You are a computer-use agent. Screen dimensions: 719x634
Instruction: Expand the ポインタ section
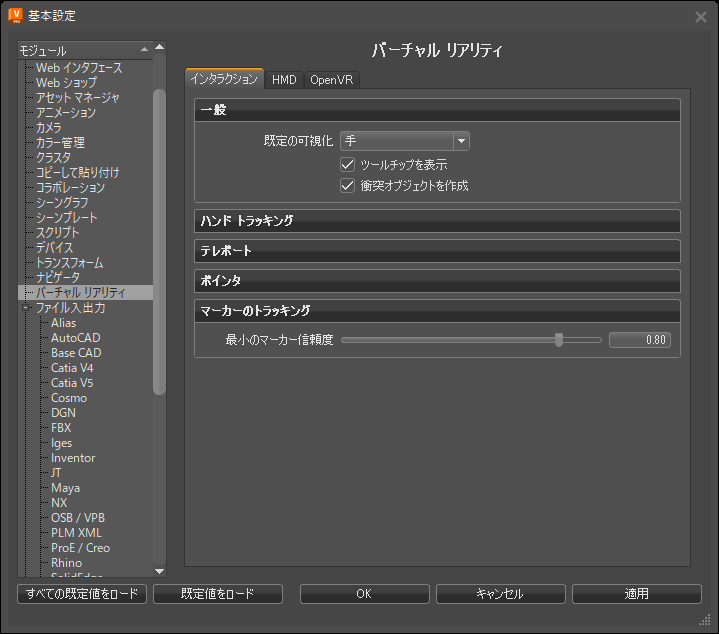tap(437, 281)
